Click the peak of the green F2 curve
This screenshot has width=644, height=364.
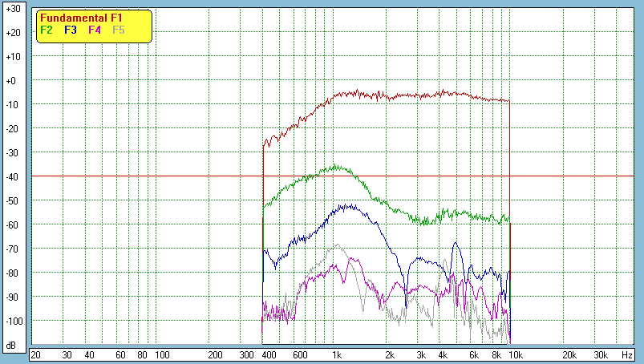click(x=337, y=168)
